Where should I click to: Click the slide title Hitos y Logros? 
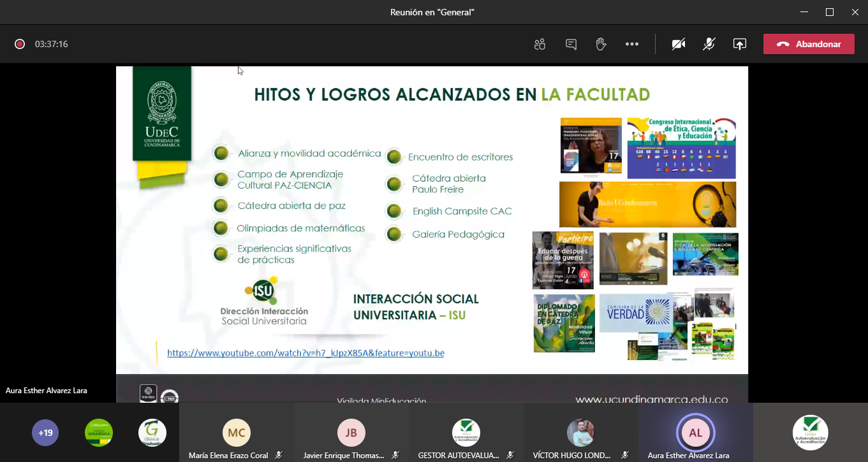point(452,95)
